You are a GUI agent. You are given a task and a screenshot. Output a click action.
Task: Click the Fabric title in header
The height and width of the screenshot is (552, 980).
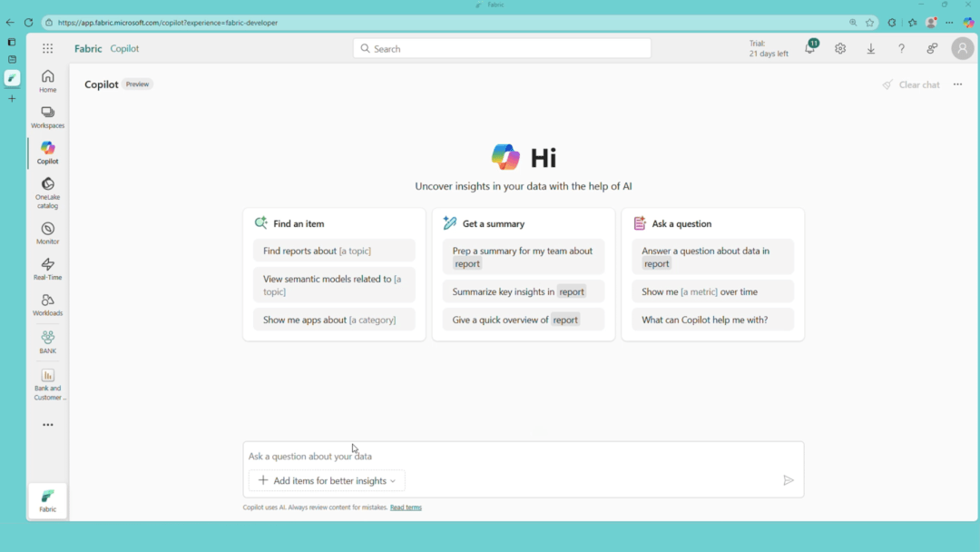tap(88, 48)
